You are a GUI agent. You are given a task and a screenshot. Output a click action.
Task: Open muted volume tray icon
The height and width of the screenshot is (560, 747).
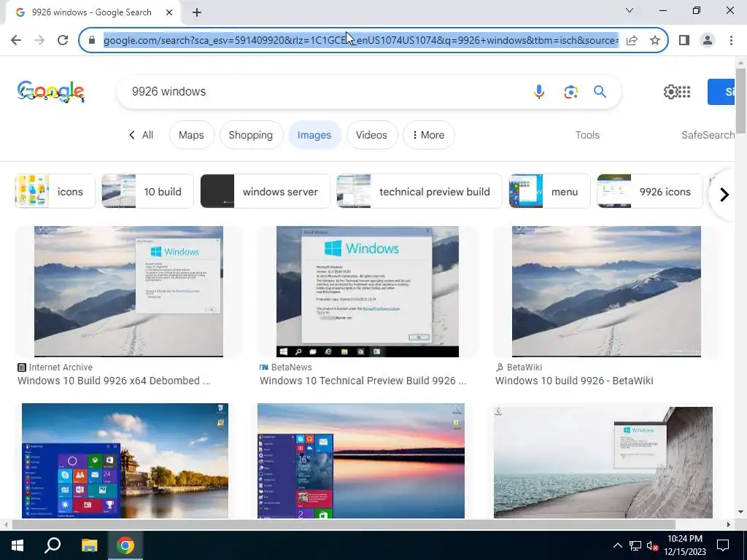[x=652, y=545]
